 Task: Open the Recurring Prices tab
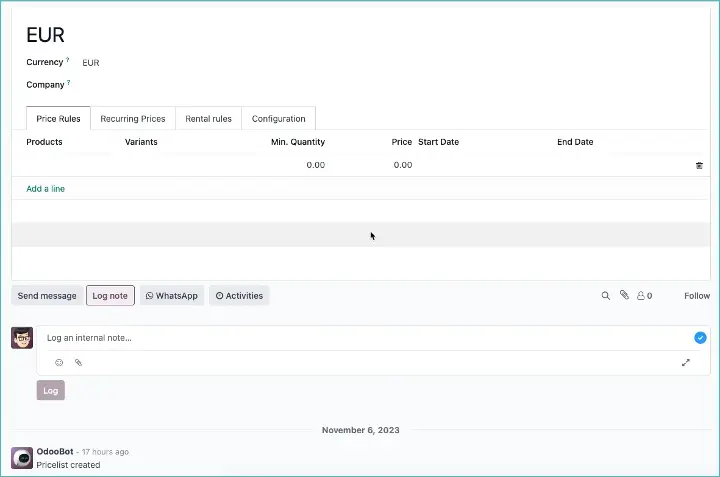point(133,119)
